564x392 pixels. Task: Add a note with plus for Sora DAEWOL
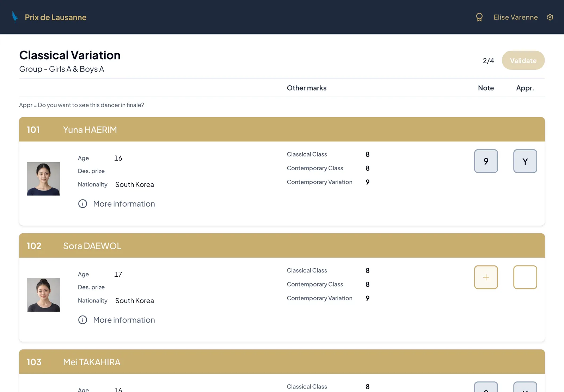(486, 277)
